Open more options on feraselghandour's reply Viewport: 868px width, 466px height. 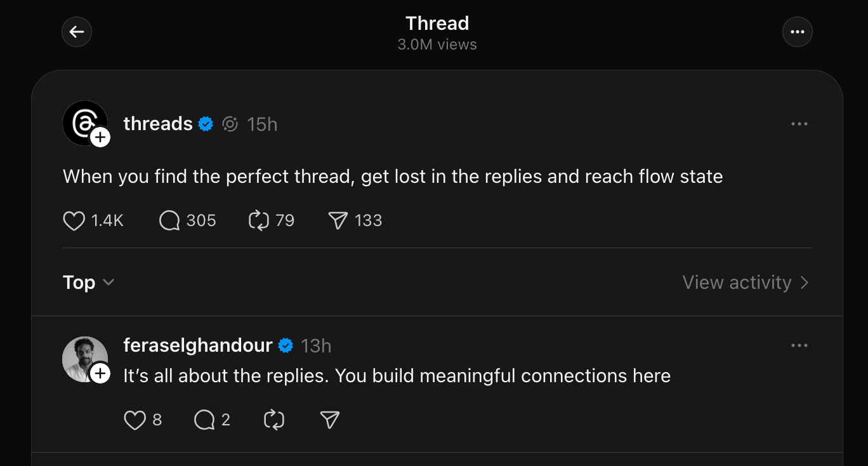(799, 345)
